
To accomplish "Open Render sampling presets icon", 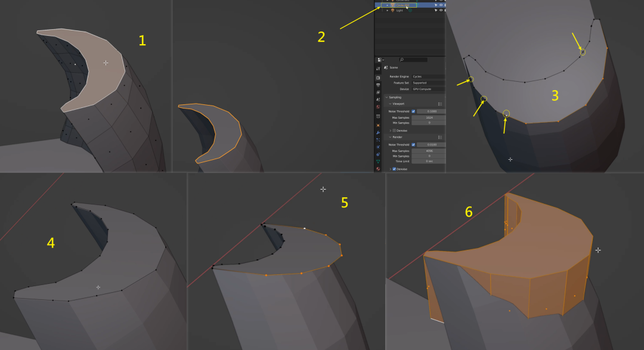I will click(440, 137).
